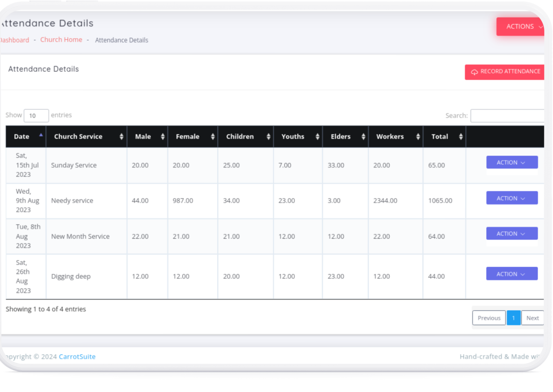Sort by Children column arrows
This screenshot has width=553, height=392.
coord(268,137)
